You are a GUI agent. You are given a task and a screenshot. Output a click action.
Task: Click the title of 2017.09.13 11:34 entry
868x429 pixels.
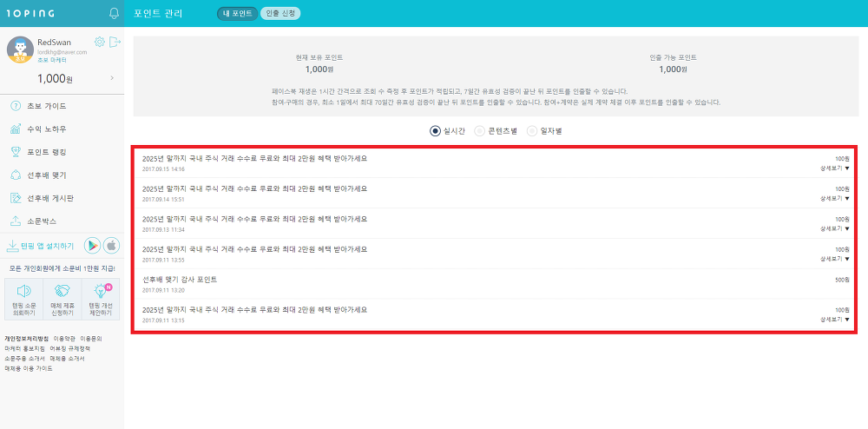[x=254, y=219]
